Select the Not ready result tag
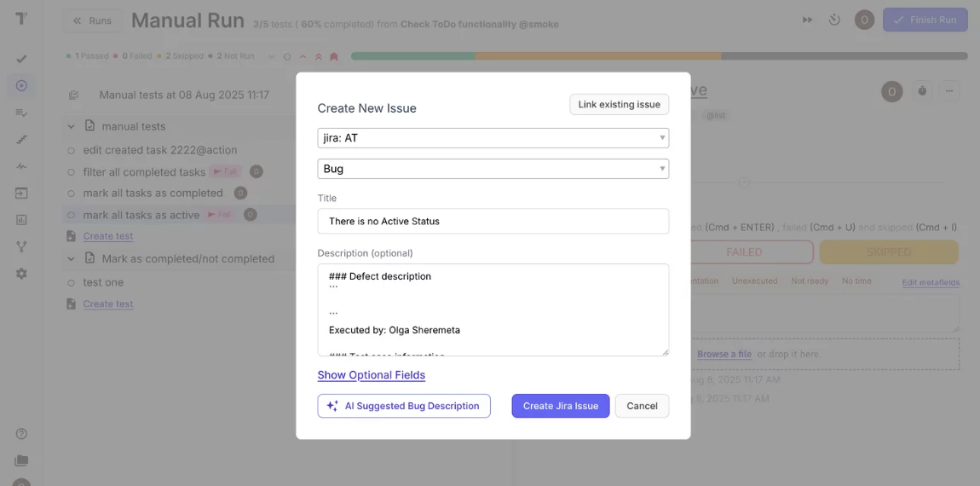Image resolution: width=980 pixels, height=486 pixels. tap(810, 281)
